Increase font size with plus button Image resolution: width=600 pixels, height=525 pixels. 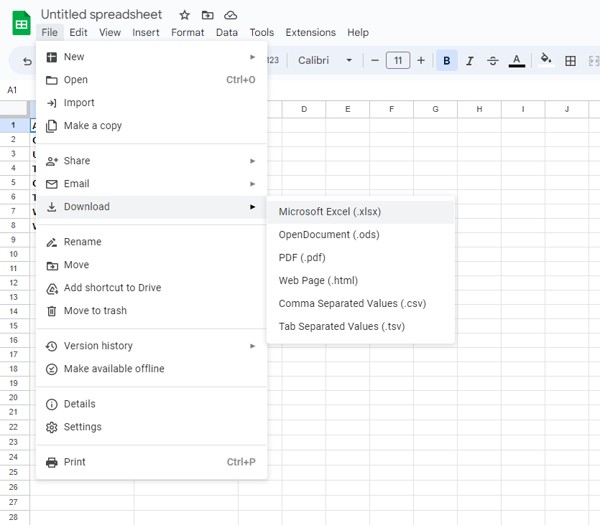[421, 60]
